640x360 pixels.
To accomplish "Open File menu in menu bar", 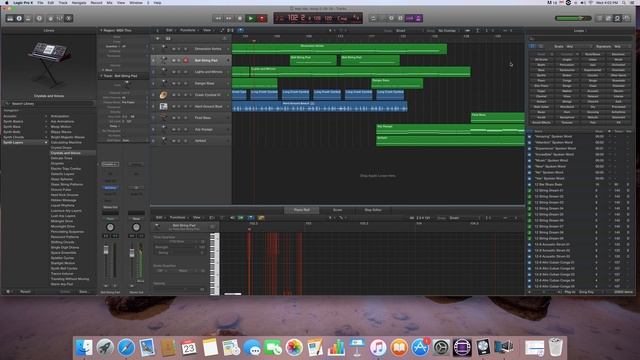I will [x=40, y=2].
